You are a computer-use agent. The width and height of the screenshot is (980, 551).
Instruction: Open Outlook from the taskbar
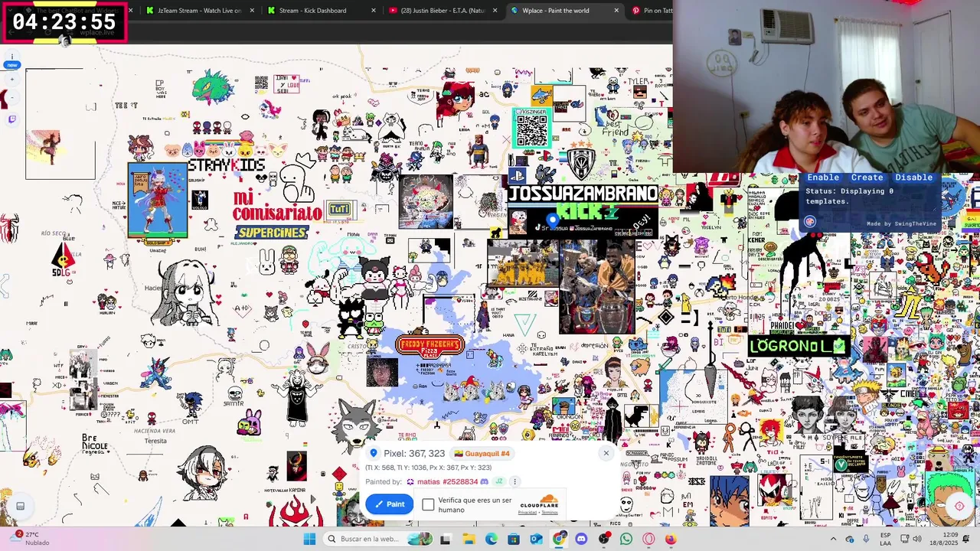[x=536, y=539]
